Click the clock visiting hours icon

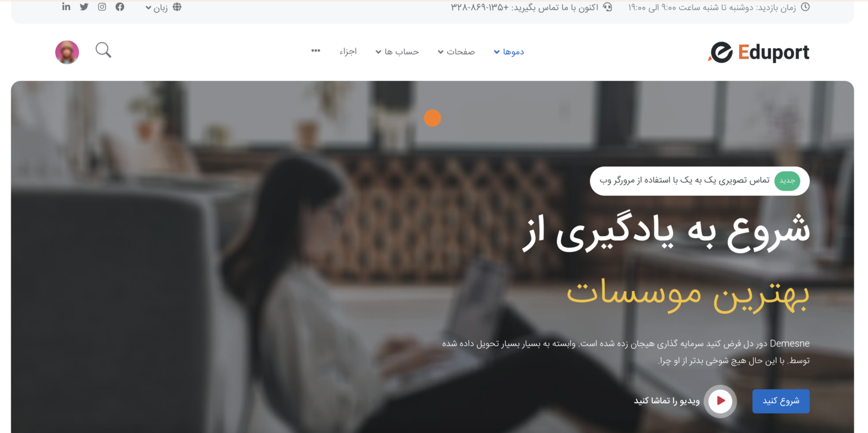pyautogui.click(x=805, y=7)
